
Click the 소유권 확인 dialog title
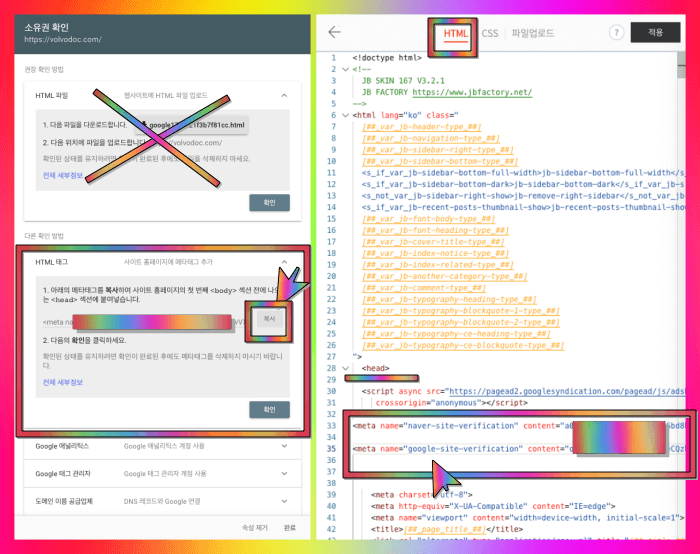pyautogui.click(x=46, y=27)
